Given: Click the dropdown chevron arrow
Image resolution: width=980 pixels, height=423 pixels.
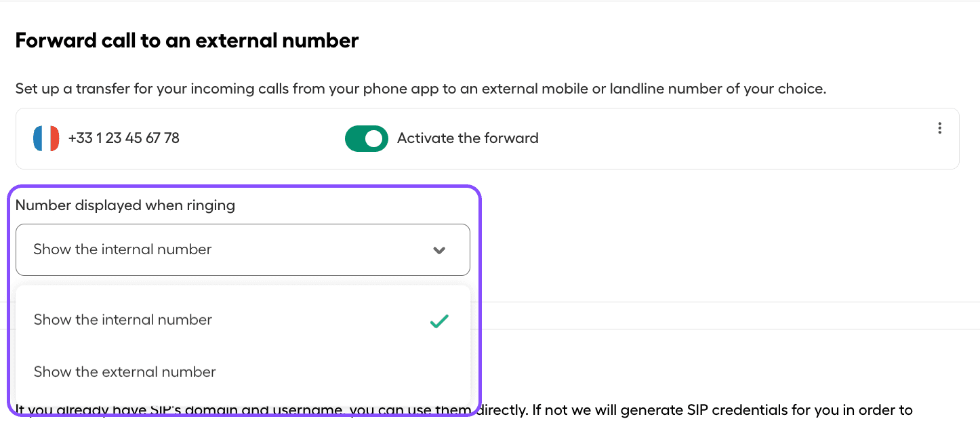Looking at the screenshot, I should pos(439,249).
